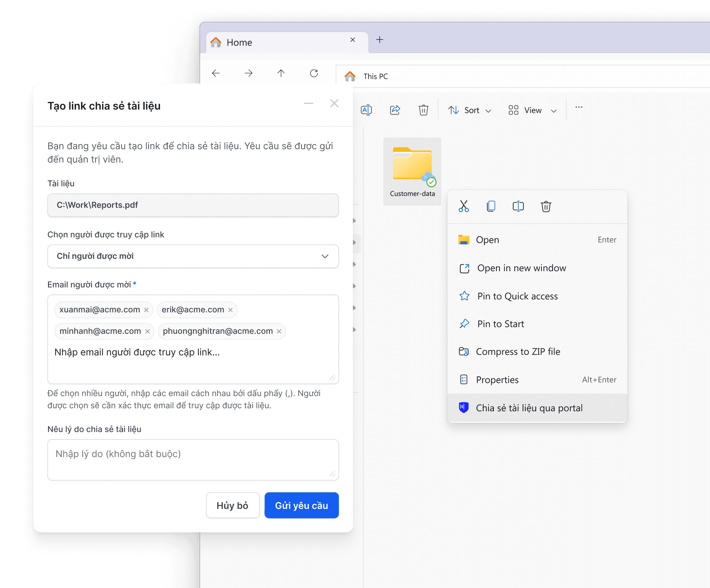Click the Delete trash icon in context menu

(546, 206)
